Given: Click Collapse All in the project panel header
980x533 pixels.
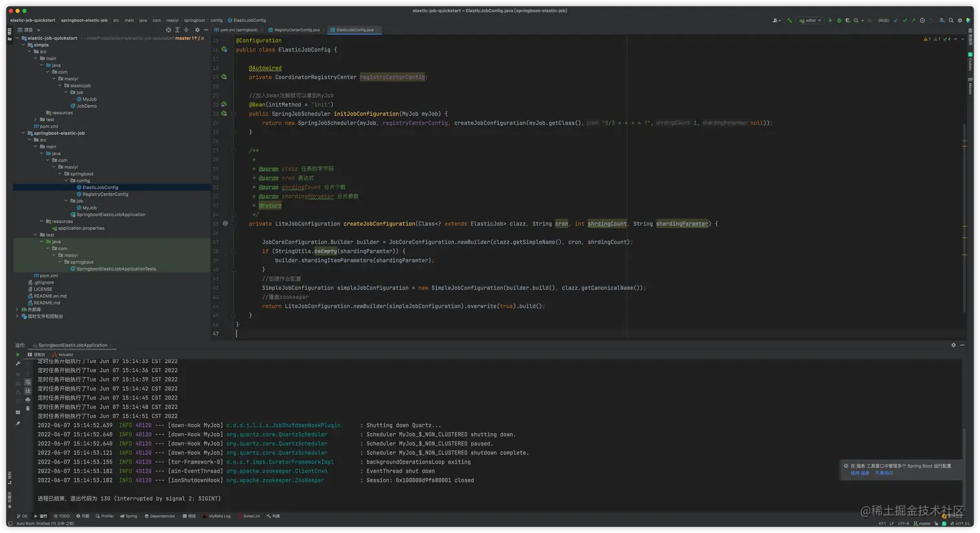Looking at the screenshot, I should click(x=186, y=30).
